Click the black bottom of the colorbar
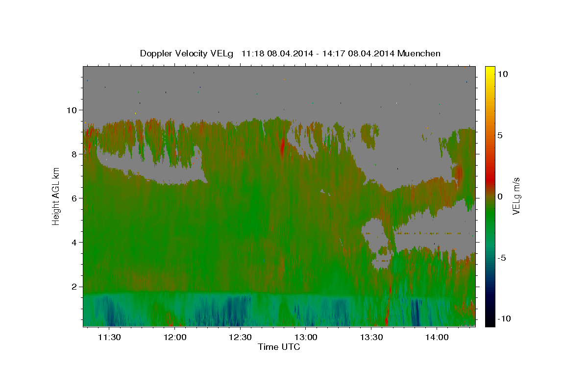Viewport: 588px width, 392px height. (490, 321)
